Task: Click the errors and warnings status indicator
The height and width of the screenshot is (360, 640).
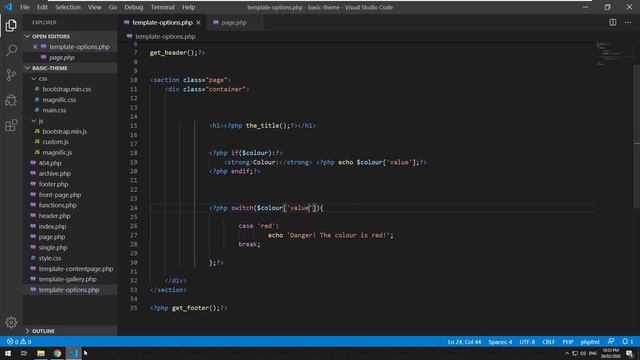Action: [19, 342]
